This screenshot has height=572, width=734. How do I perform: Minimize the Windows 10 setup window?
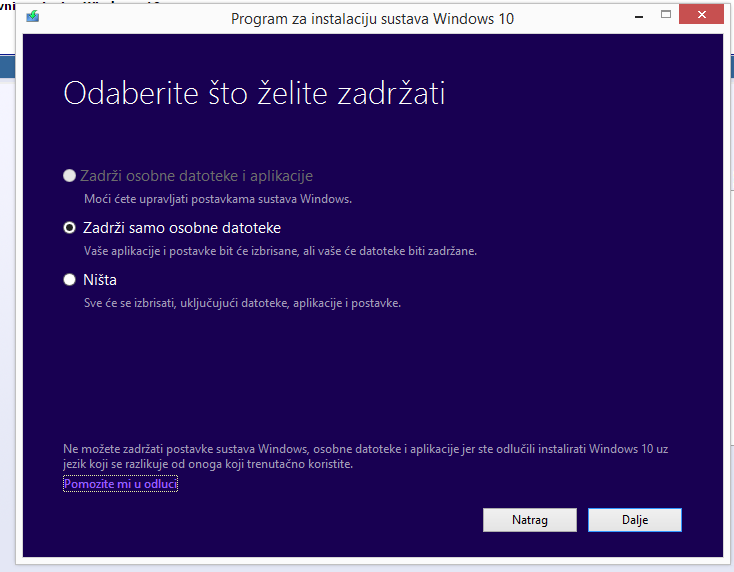[x=639, y=17]
